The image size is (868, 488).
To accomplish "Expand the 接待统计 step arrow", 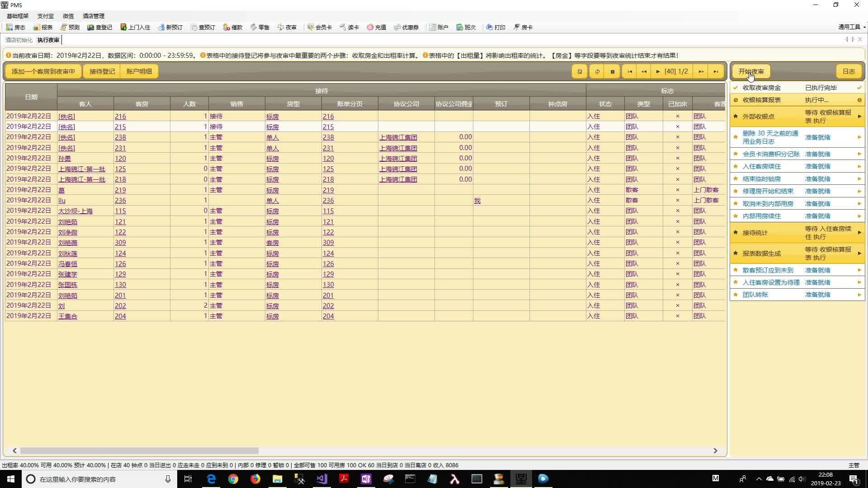I will 859,233.
